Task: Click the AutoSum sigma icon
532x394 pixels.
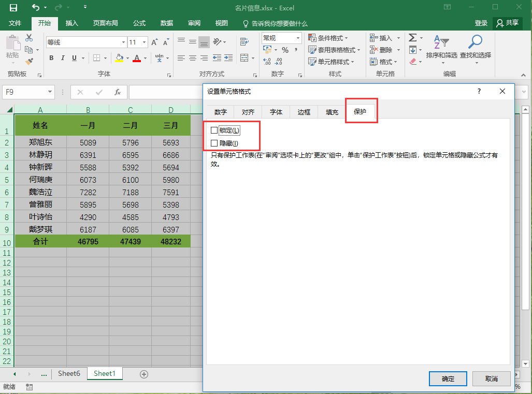Action: [412, 38]
